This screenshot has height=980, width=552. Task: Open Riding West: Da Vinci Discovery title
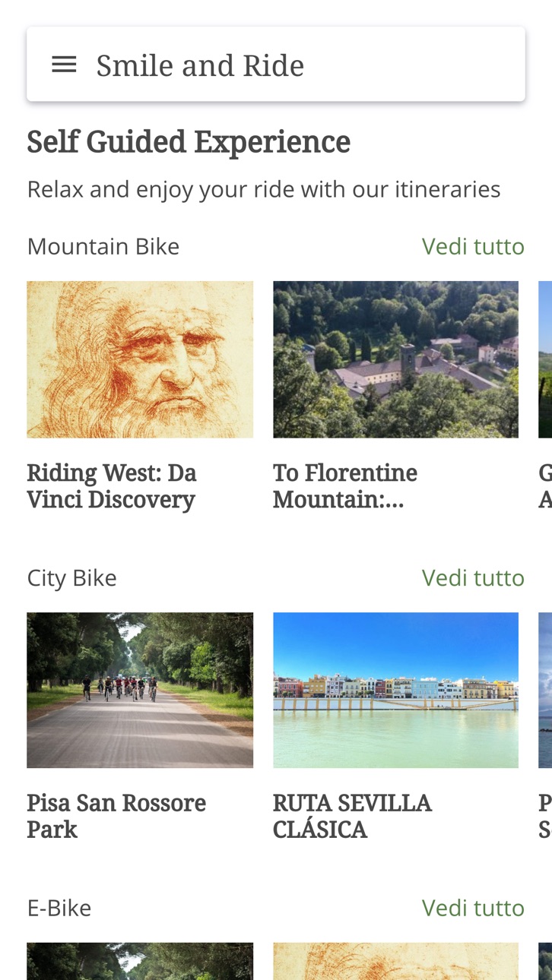pyautogui.click(x=112, y=486)
